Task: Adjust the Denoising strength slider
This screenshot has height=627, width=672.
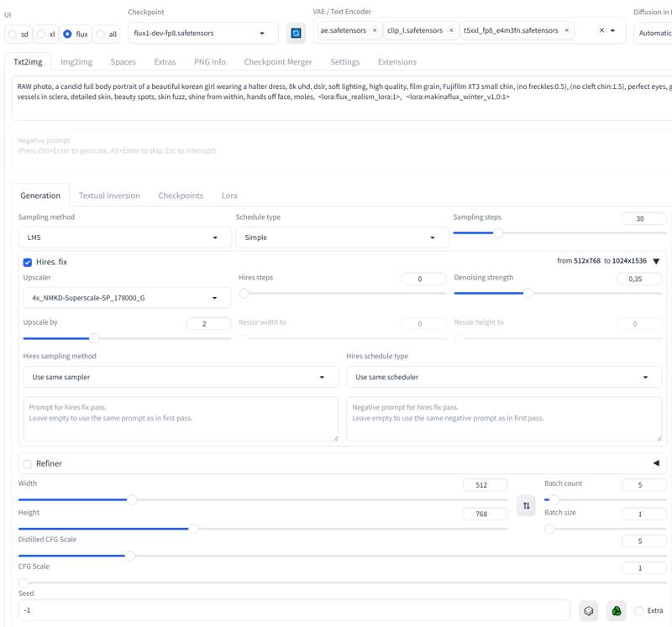Action: click(x=558, y=294)
